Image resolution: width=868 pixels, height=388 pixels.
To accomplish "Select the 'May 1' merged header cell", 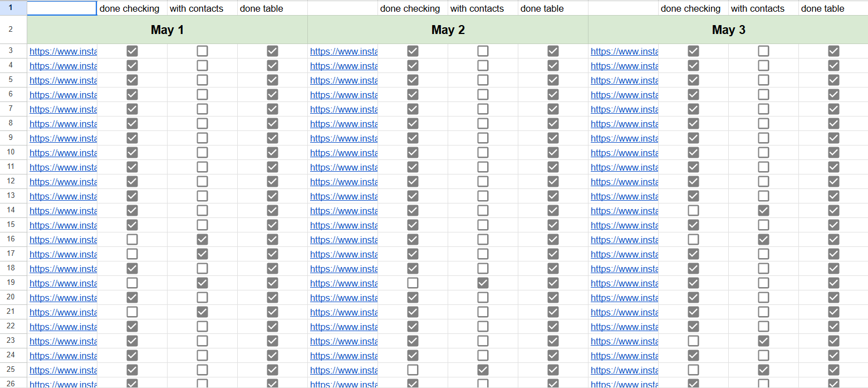I will point(167,30).
